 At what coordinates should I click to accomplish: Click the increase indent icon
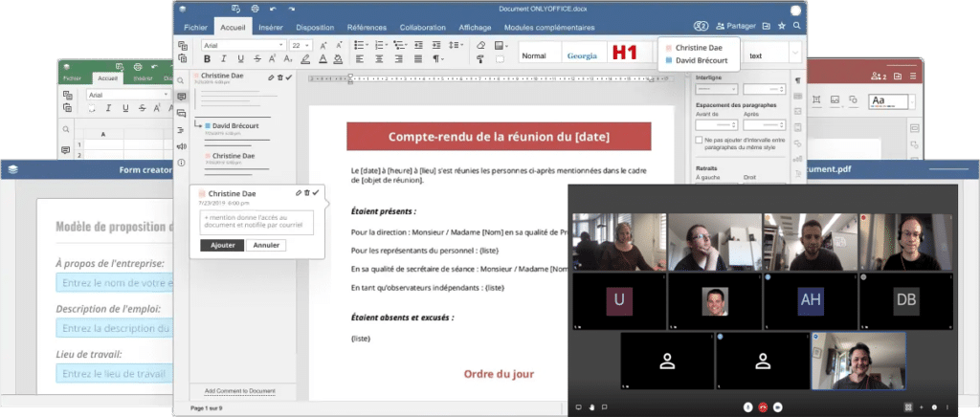pos(436,45)
